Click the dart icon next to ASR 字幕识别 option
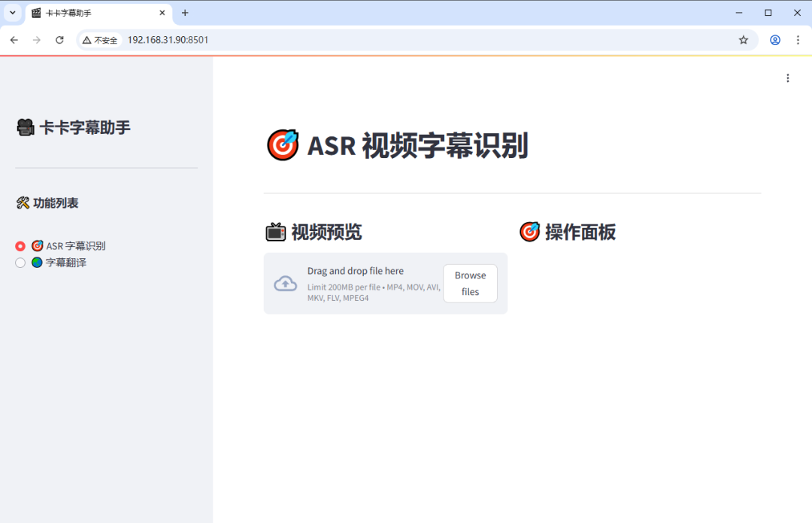The image size is (812, 523). 38,245
